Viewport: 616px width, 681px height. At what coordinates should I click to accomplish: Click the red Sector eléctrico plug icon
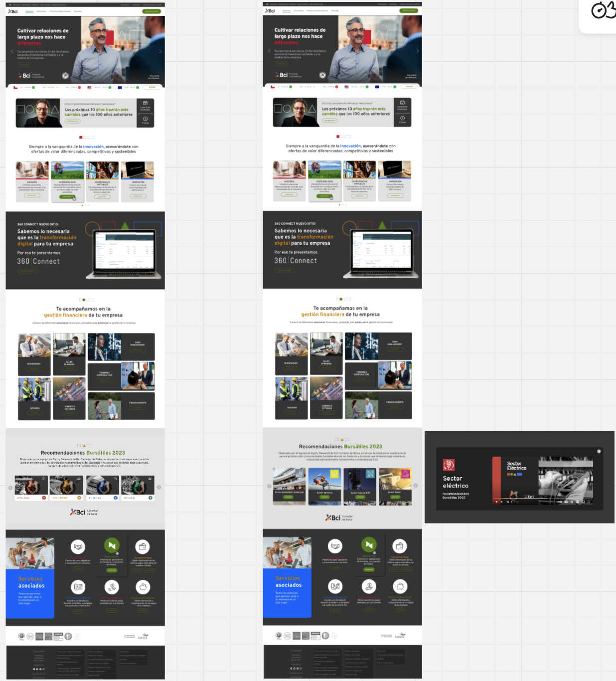[449, 465]
